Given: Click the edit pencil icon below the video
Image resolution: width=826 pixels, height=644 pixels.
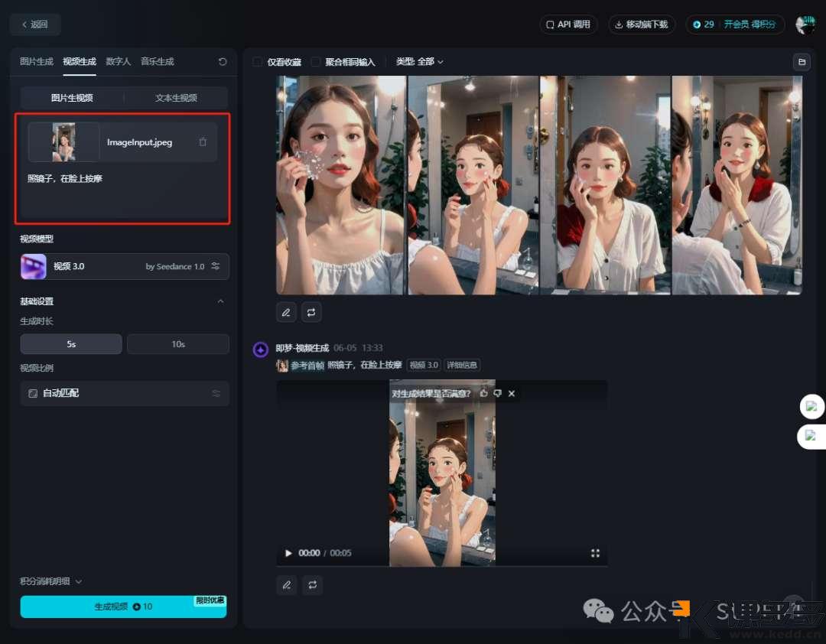Looking at the screenshot, I should pos(286,585).
